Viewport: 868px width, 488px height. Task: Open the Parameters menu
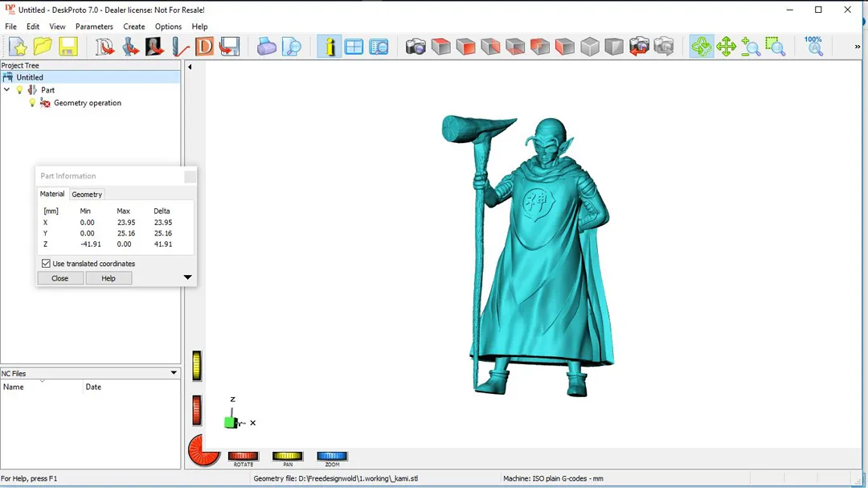click(x=94, y=27)
